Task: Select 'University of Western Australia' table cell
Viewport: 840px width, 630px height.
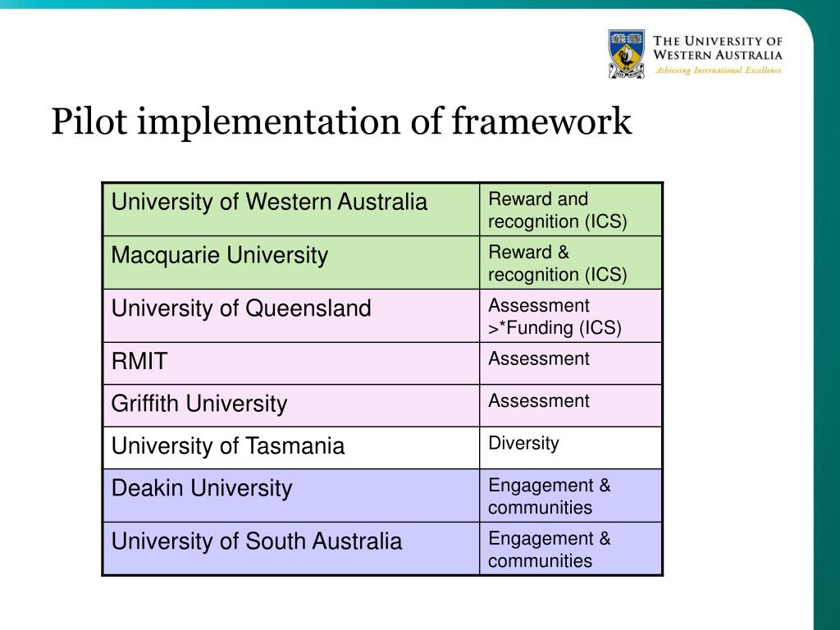Action: click(x=291, y=209)
